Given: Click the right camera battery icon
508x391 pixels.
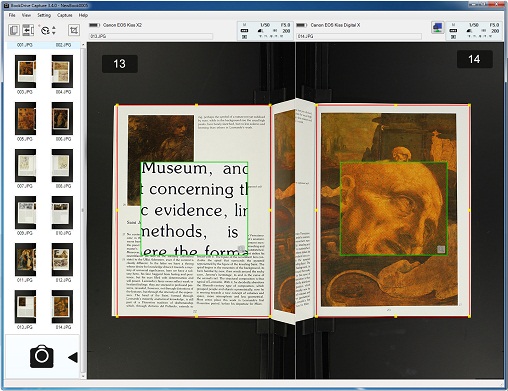Looking at the screenshot, I should (302, 25).
